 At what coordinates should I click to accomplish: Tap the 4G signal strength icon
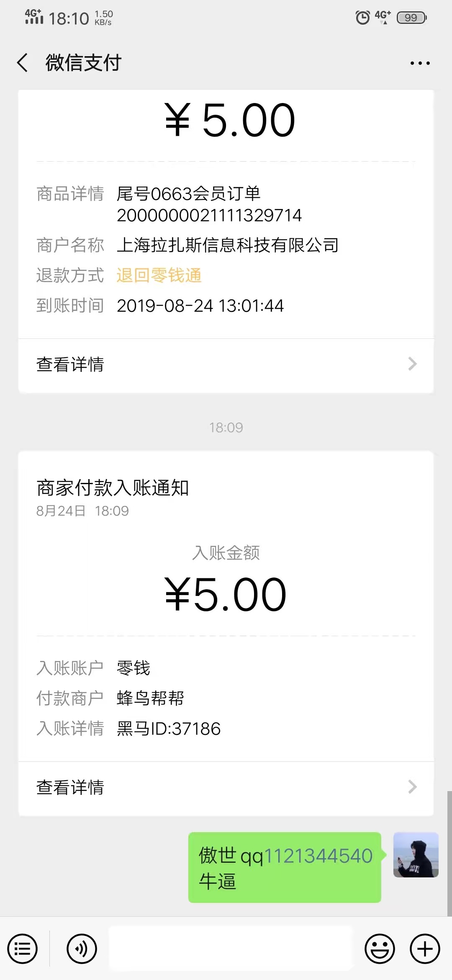(34, 17)
